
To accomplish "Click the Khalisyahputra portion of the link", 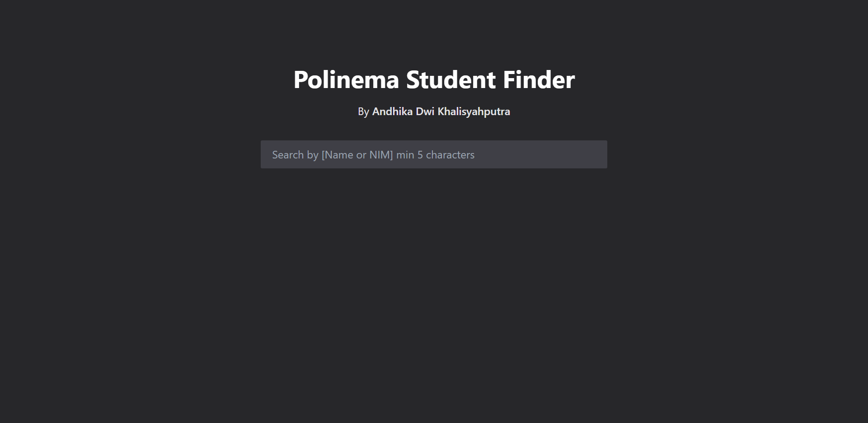I will [474, 112].
